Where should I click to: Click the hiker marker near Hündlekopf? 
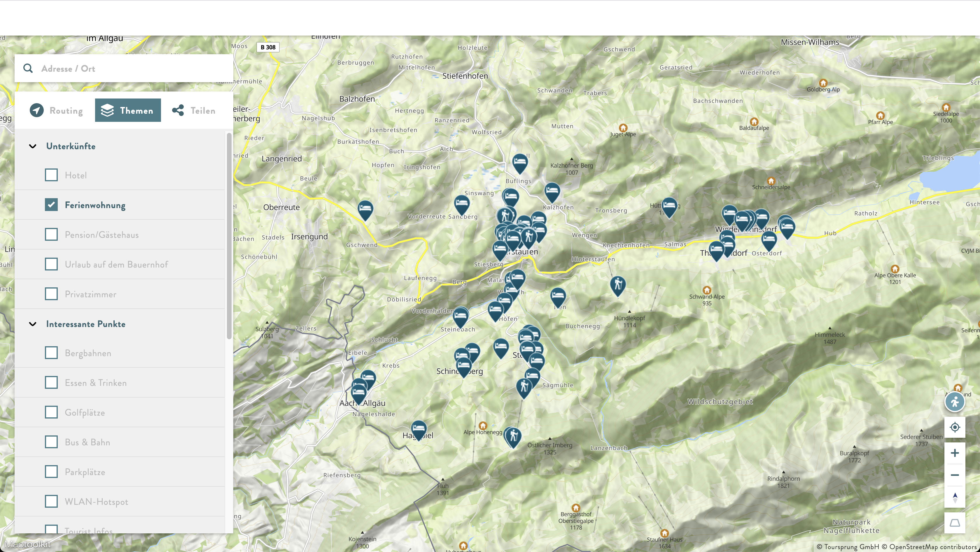click(618, 286)
